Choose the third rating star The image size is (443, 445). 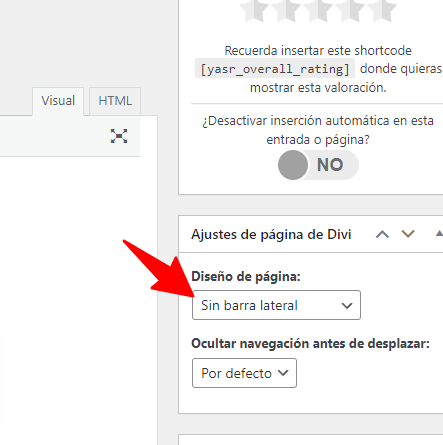tap(319, 11)
